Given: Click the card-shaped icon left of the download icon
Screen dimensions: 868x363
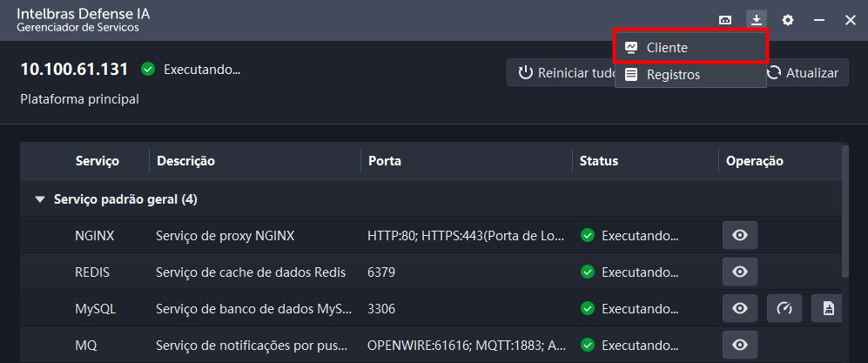Looking at the screenshot, I should (724, 19).
